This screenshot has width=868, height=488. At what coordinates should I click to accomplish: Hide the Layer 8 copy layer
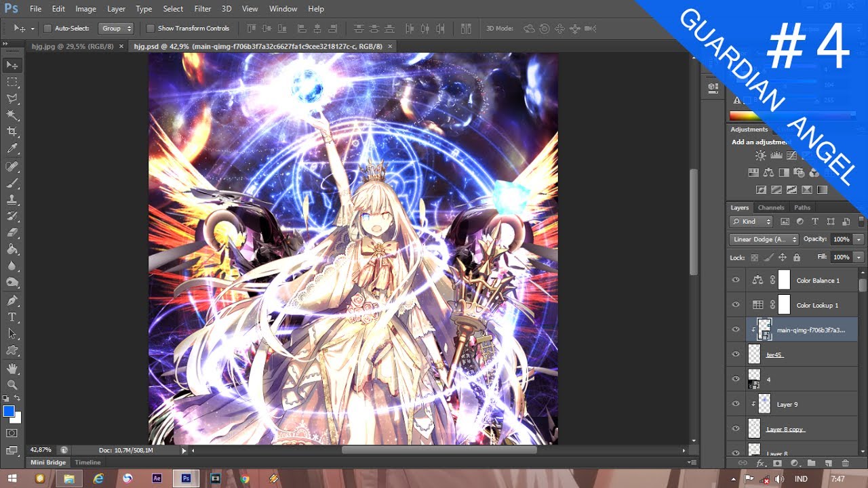click(736, 429)
